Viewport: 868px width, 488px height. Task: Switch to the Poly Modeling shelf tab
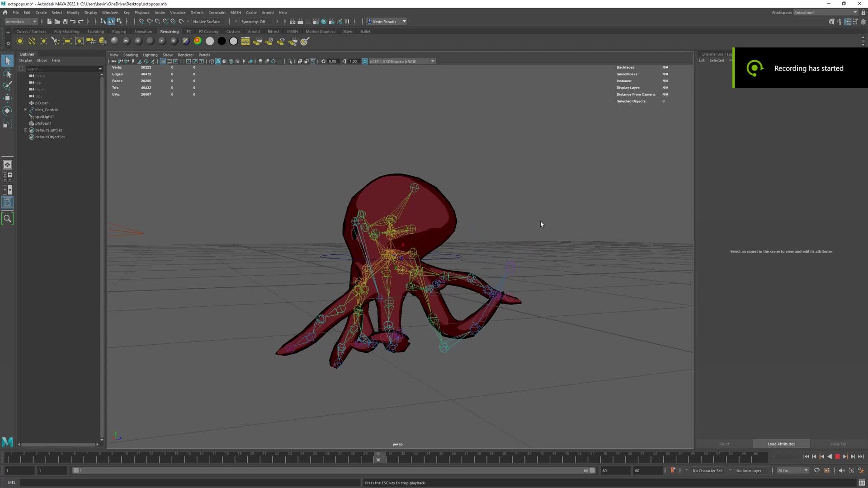pos(66,31)
